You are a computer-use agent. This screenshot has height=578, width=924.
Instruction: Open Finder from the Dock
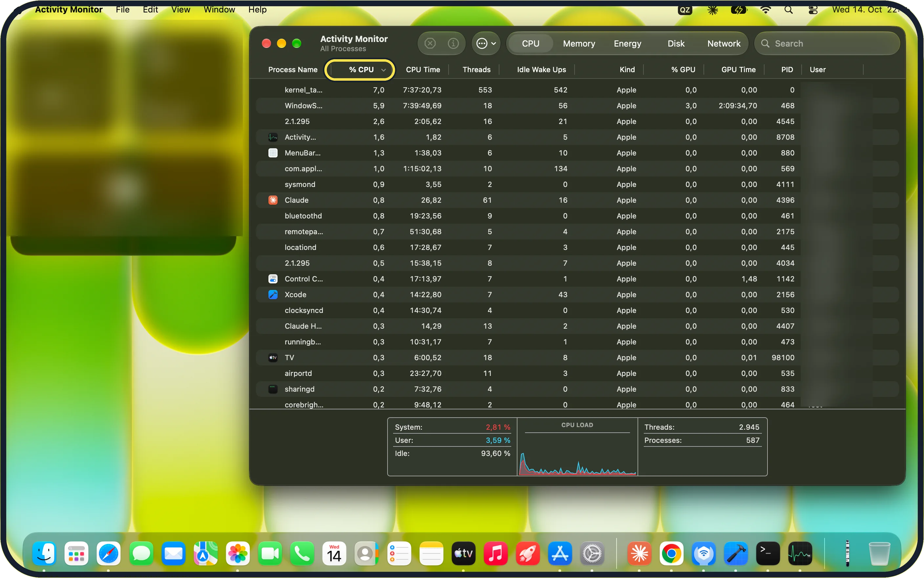pos(44,553)
